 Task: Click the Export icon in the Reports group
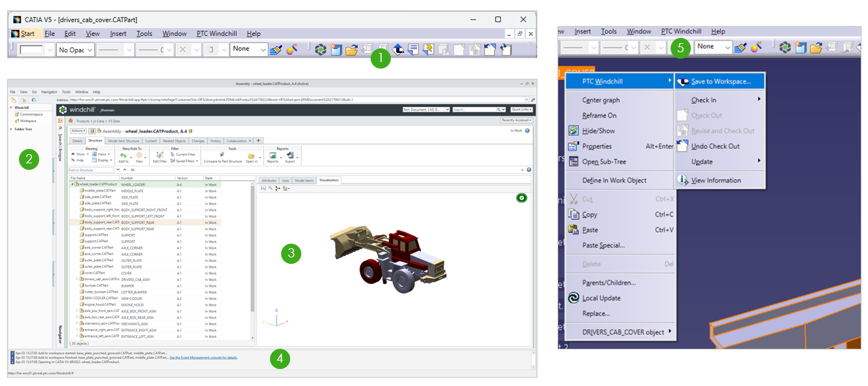289,155
